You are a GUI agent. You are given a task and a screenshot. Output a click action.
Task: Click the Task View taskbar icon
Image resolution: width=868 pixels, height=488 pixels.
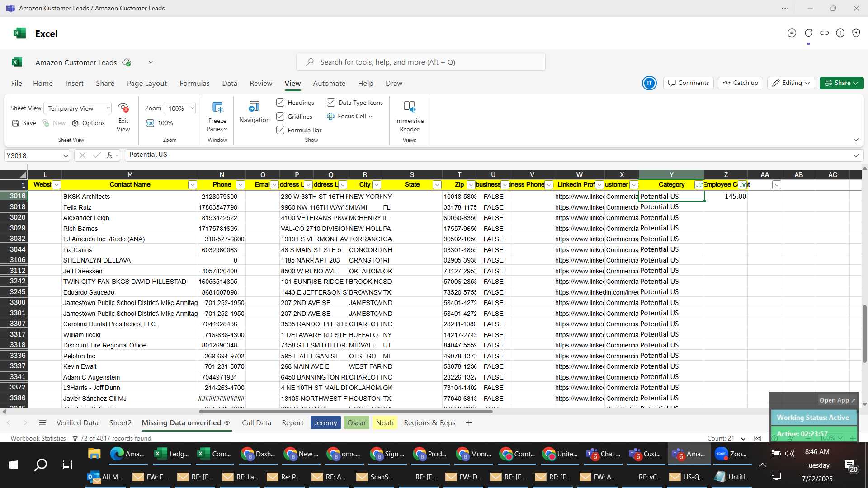click(67, 465)
